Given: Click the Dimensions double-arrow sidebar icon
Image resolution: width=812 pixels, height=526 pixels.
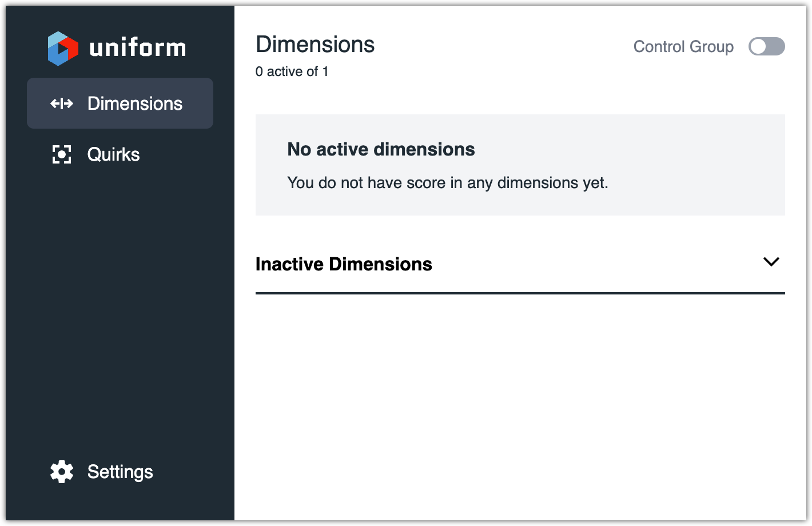Looking at the screenshot, I should pyautogui.click(x=62, y=103).
